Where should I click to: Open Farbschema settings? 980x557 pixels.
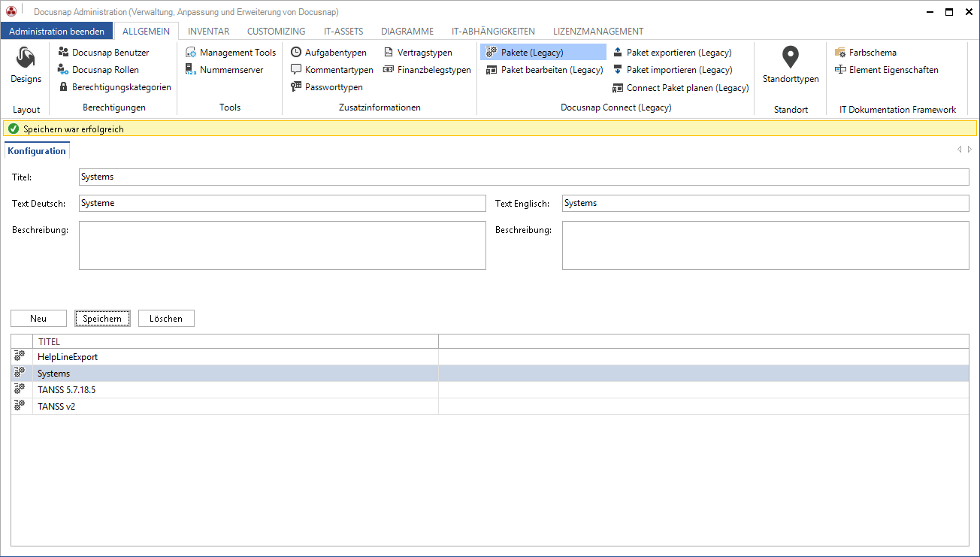click(x=866, y=53)
